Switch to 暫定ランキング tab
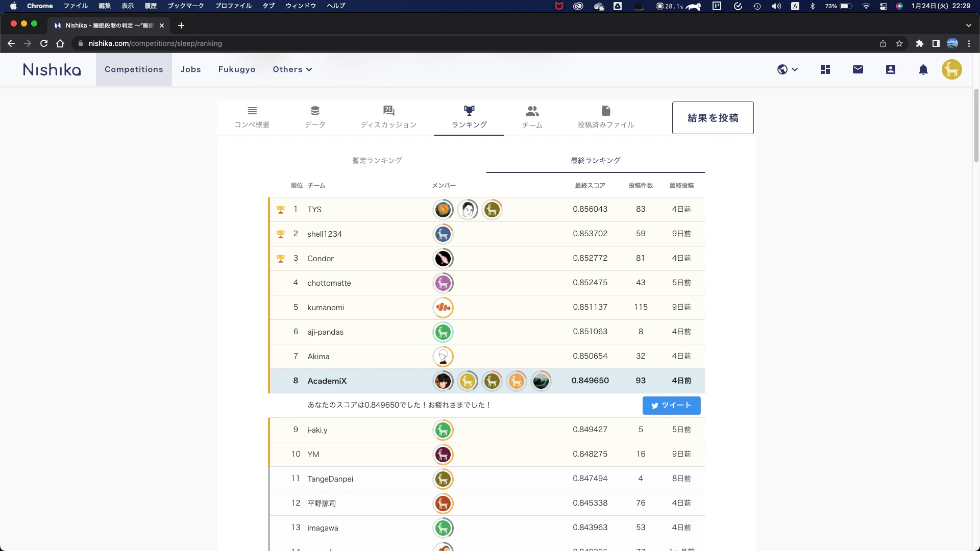Screen dimensions: 980x551 pos(377,160)
